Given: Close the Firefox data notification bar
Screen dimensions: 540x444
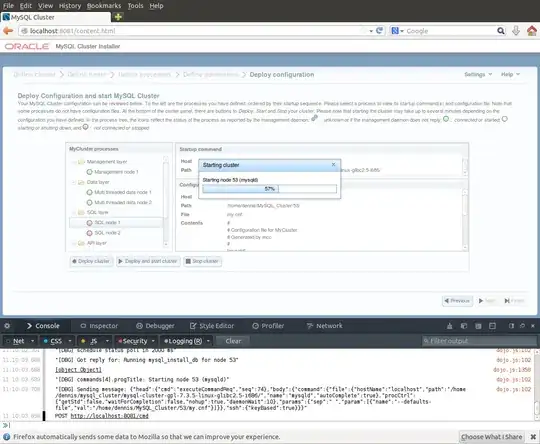Looking at the screenshot, I should 533,437.
